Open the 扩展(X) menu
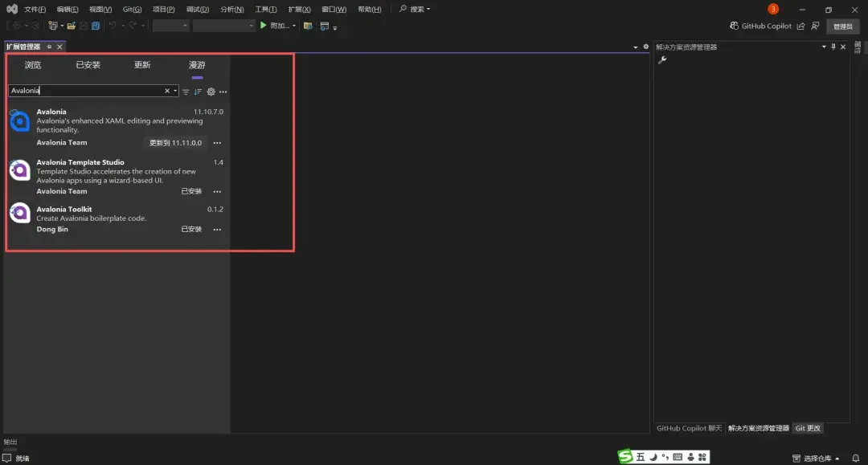The image size is (868, 465). click(x=297, y=9)
